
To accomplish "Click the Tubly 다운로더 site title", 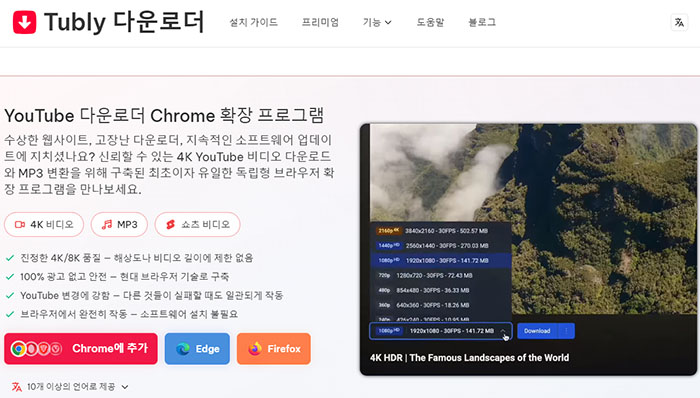I will click(x=124, y=22).
